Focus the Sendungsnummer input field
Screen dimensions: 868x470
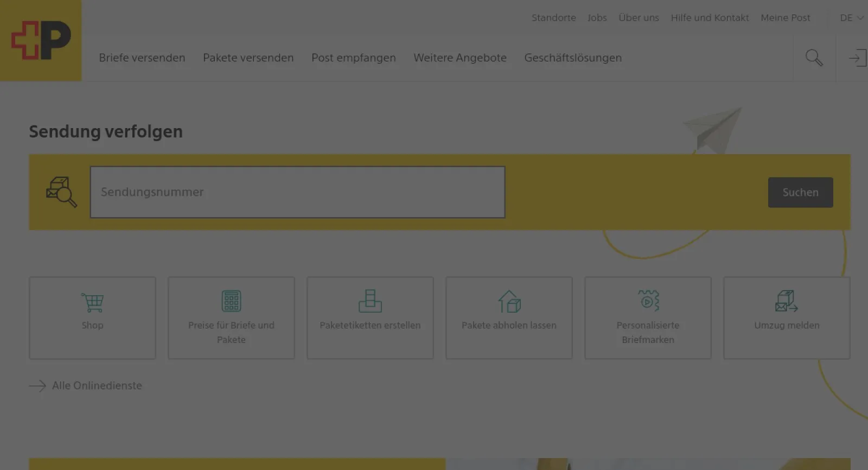(298, 192)
